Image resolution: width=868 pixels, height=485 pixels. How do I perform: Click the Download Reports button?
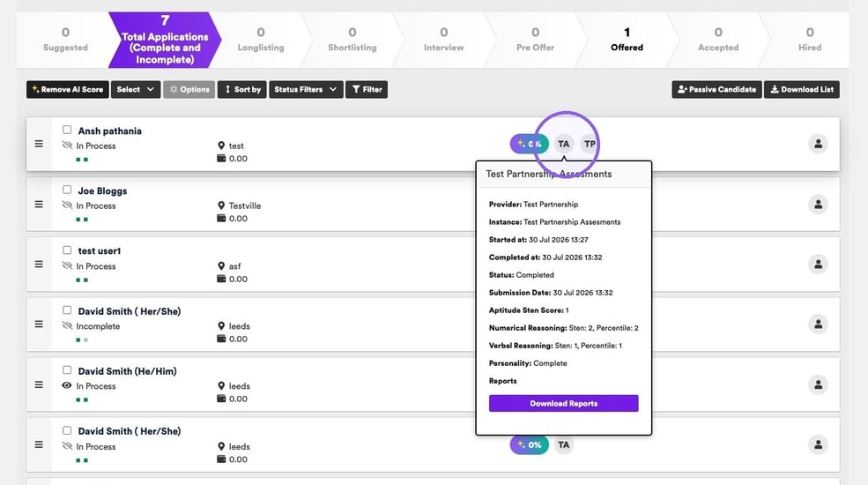click(563, 403)
